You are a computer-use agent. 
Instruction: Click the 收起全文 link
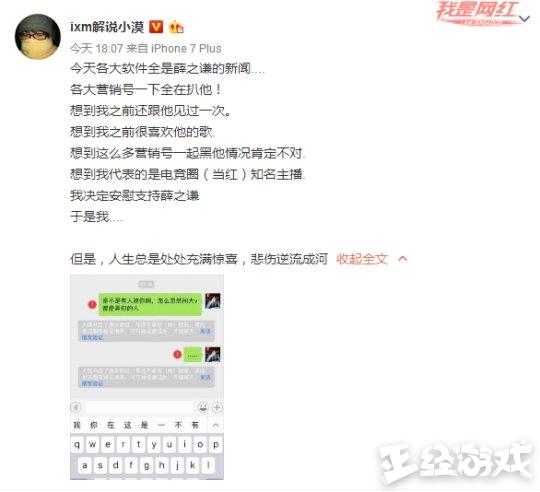[362, 259]
